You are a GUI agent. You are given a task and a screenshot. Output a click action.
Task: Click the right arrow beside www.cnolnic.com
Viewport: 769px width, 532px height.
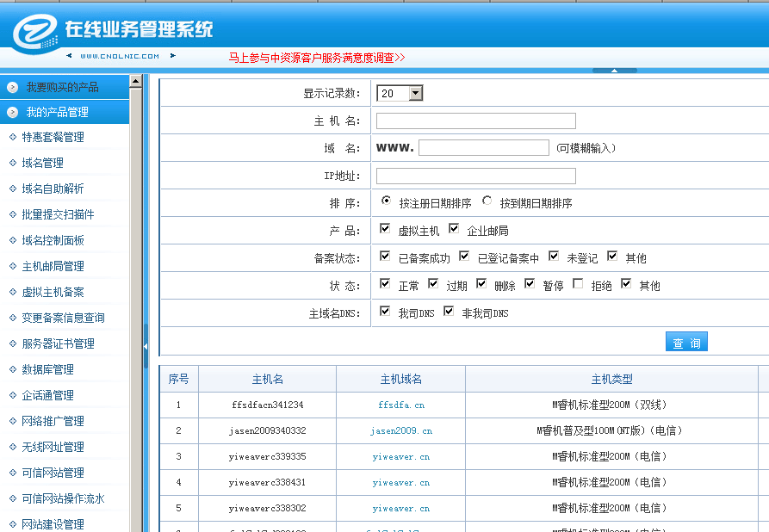coord(172,56)
